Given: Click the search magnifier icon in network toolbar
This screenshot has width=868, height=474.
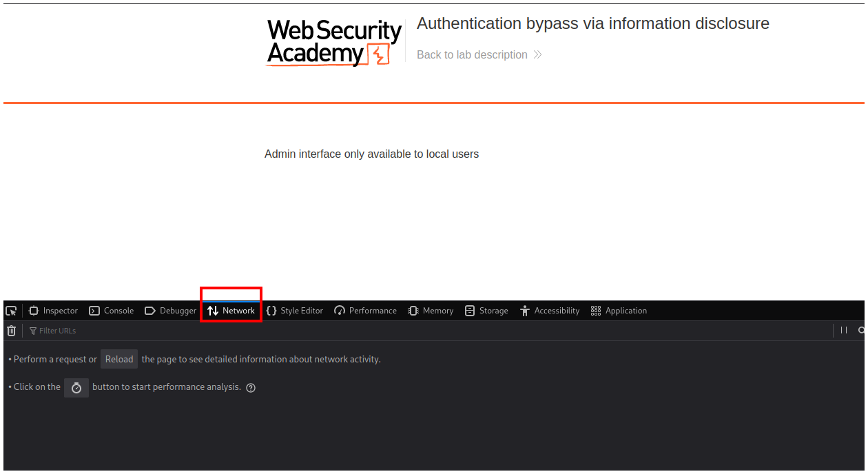Looking at the screenshot, I should point(861,331).
